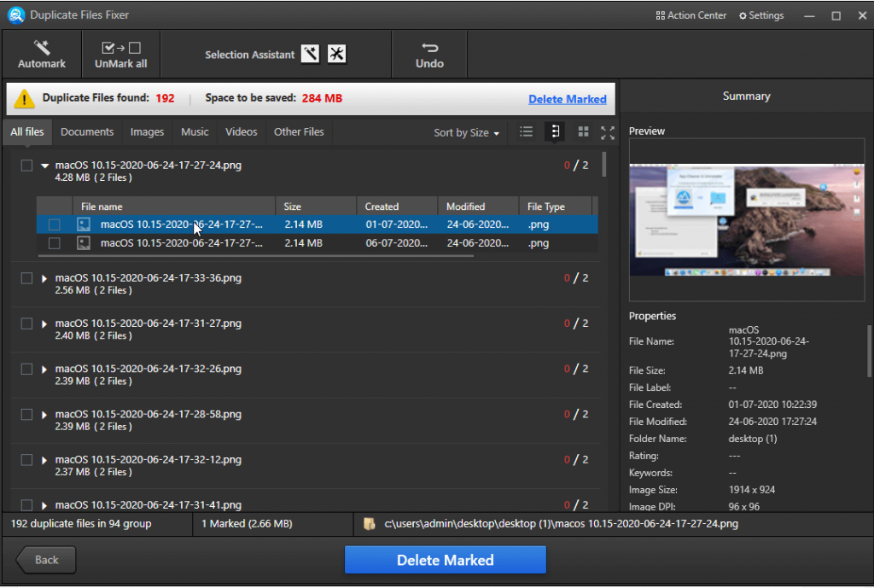Click the 'desktop (1)' folder name value
This screenshot has height=588, width=874.
[753, 439]
